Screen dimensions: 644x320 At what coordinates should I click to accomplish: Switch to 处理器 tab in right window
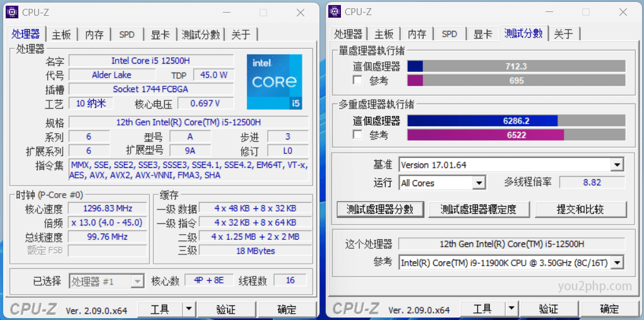[x=349, y=35]
